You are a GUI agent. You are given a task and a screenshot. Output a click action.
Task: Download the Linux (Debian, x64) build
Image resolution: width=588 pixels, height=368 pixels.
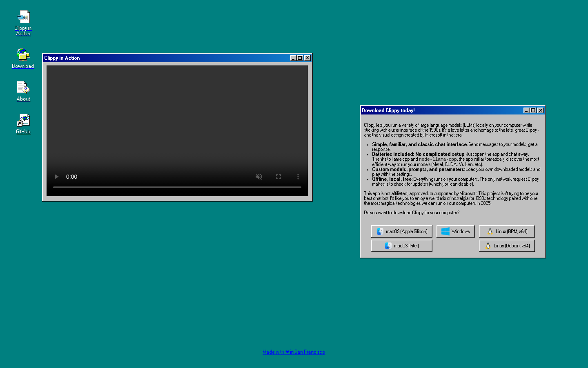coord(507,246)
